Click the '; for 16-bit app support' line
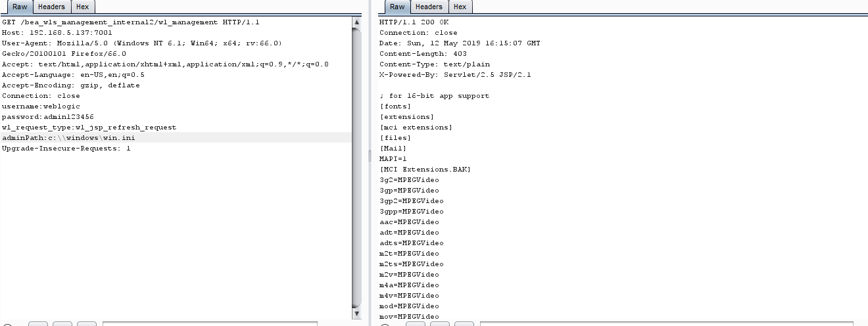Screen dimensions: 868x326 click(434, 95)
